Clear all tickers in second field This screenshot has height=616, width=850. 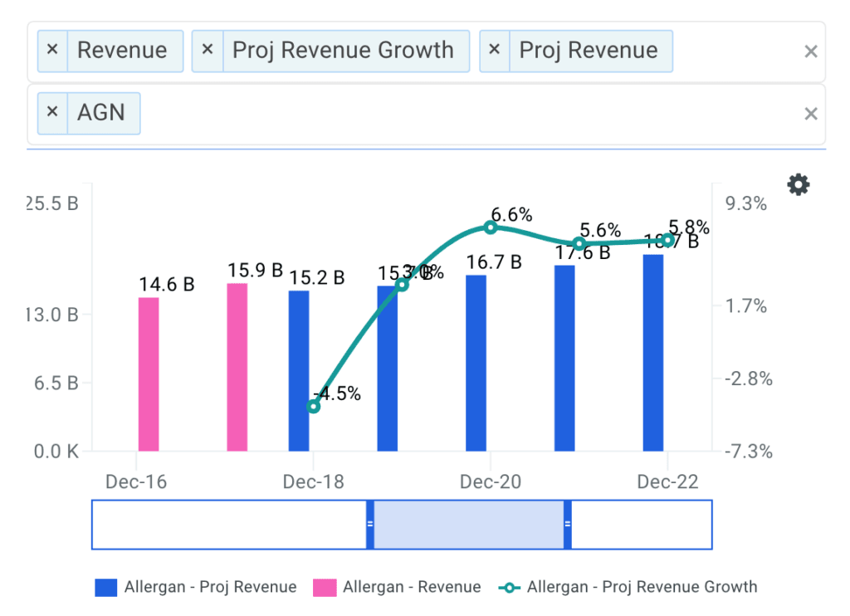811,114
